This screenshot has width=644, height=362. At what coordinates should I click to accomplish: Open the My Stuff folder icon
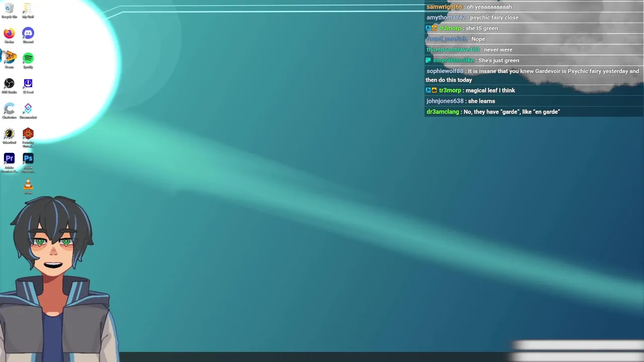tap(28, 10)
